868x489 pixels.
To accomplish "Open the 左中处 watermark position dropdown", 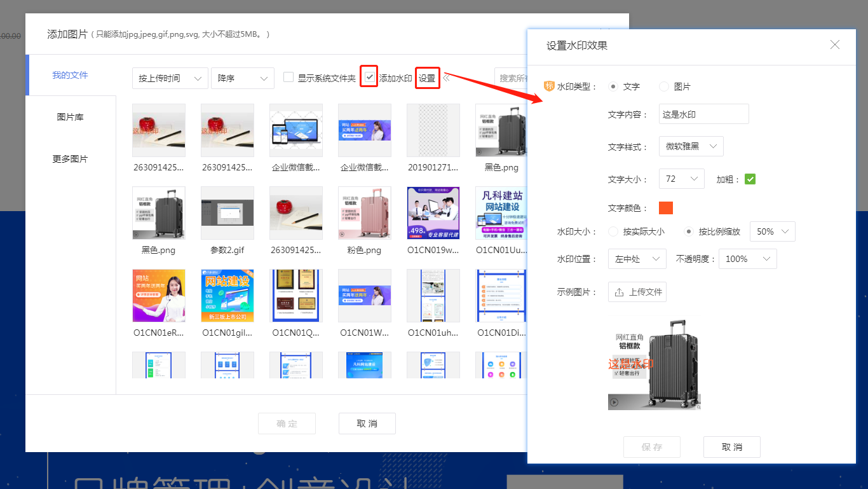I will pyautogui.click(x=637, y=259).
